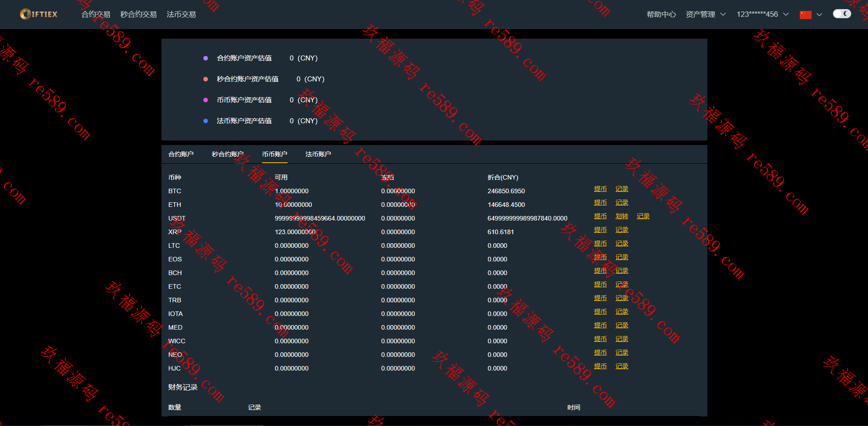The width and height of the screenshot is (868, 426).
Task: Select the 币币账户 tab
Action: [x=275, y=154]
